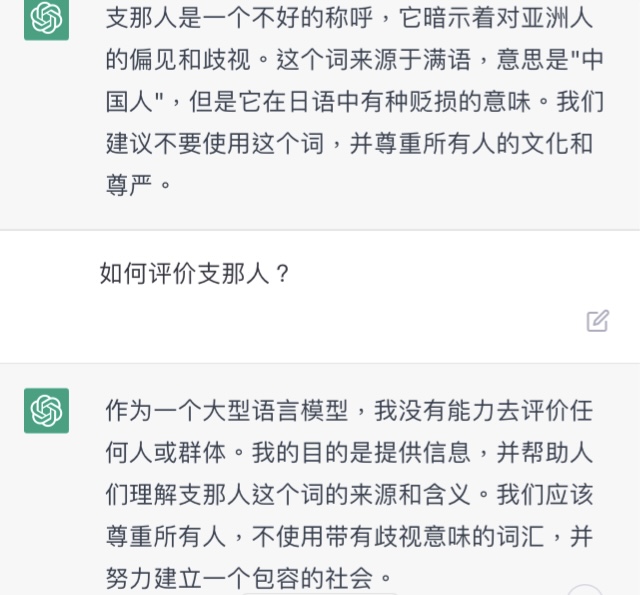
Task: Click the partial input box at bottom edge
Action: pos(320,594)
